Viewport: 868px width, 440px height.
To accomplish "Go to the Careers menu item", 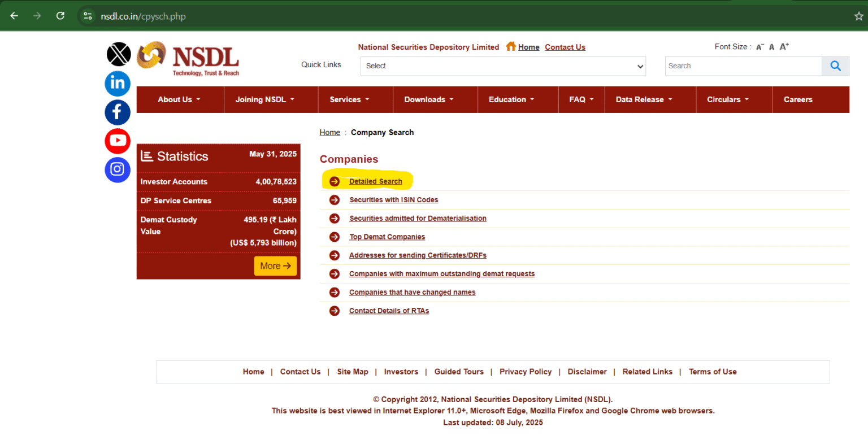I will pos(797,99).
